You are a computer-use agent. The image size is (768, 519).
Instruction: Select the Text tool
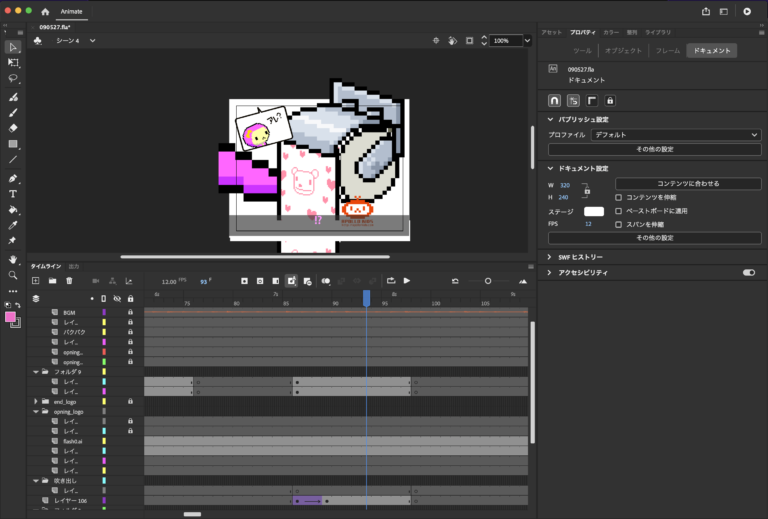[x=13, y=194]
